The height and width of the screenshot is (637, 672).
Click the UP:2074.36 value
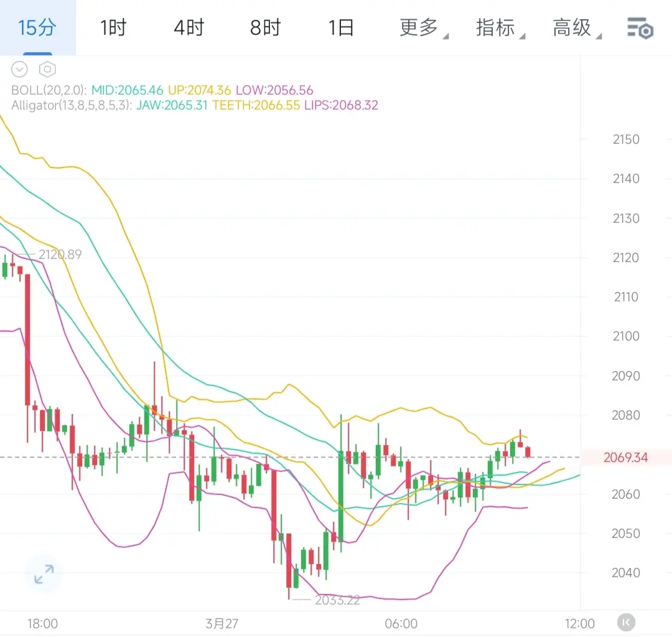point(199,90)
